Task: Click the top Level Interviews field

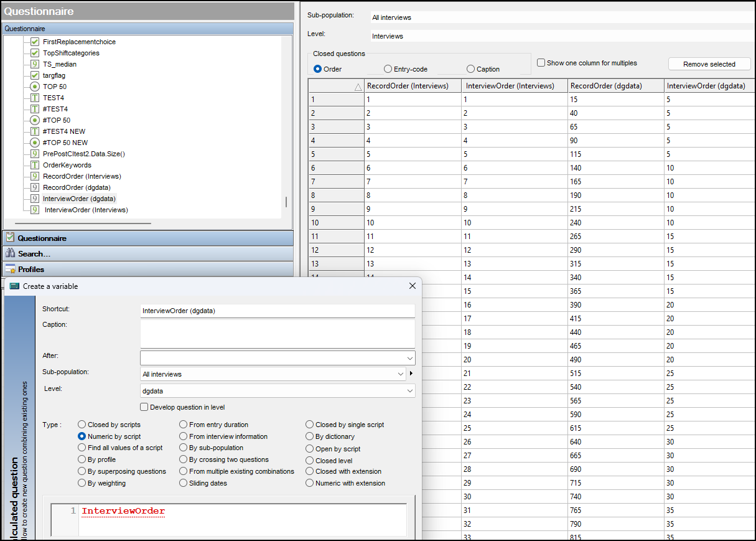Action: pyautogui.click(x=562, y=36)
